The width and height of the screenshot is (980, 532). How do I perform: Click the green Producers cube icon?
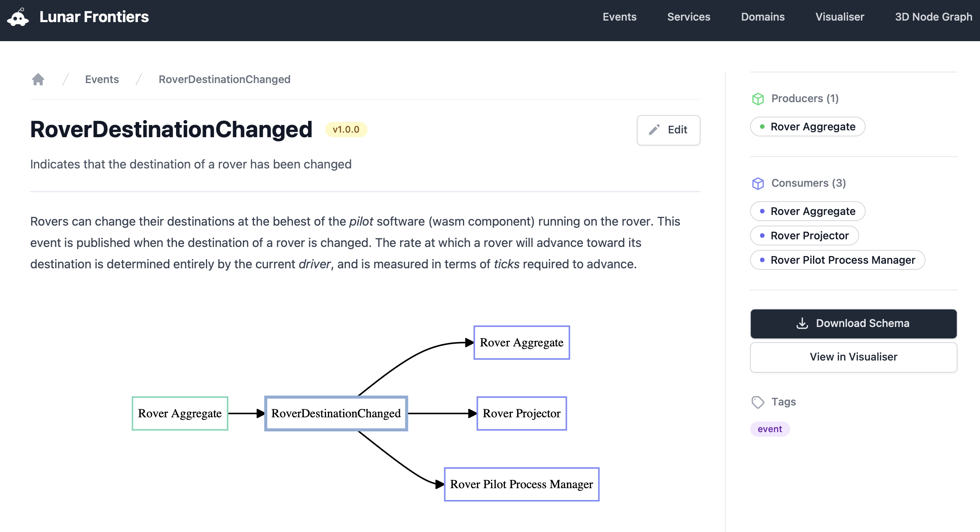point(758,99)
